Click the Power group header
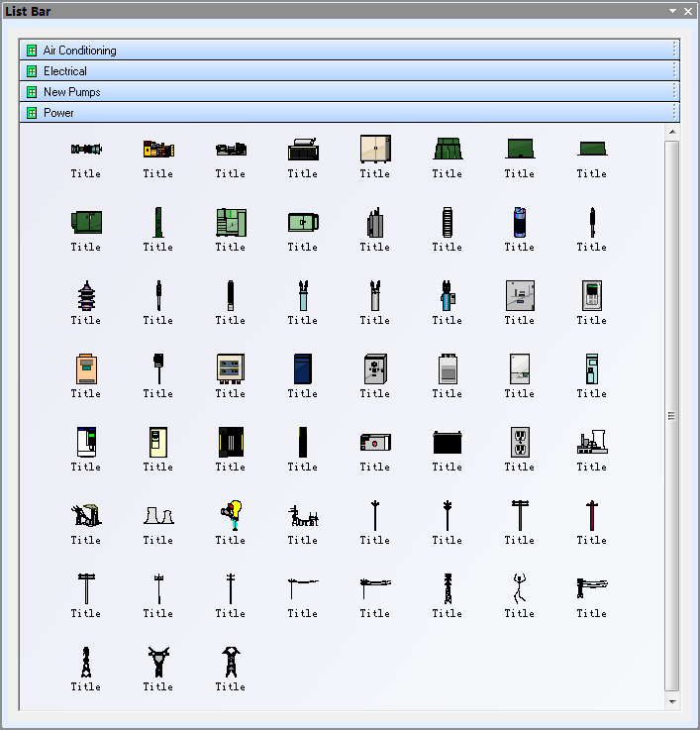 (x=58, y=113)
